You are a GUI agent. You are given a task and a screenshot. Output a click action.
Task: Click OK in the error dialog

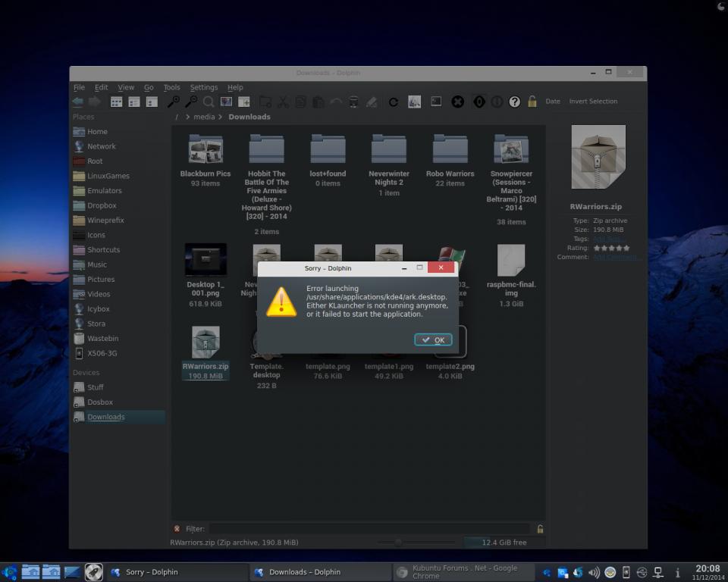coord(434,339)
